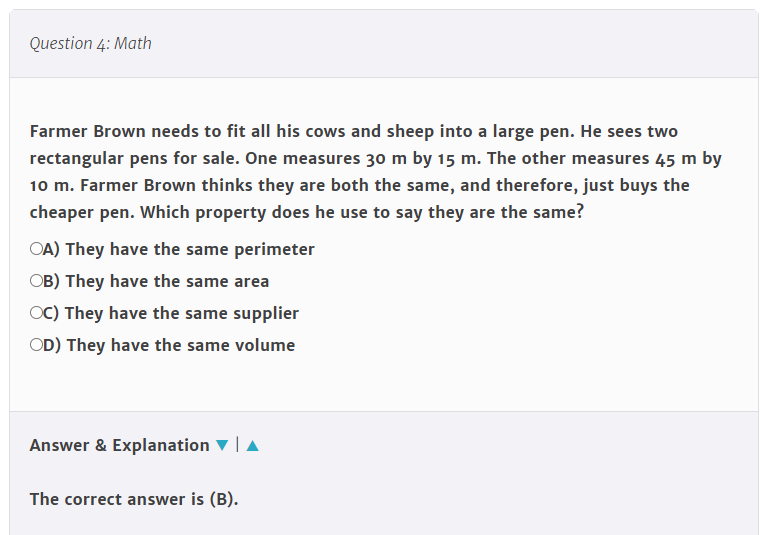Image resolution: width=763 pixels, height=535 pixels.
Task: Click the 'B)' option letter label
Action: (x=51, y=281)
